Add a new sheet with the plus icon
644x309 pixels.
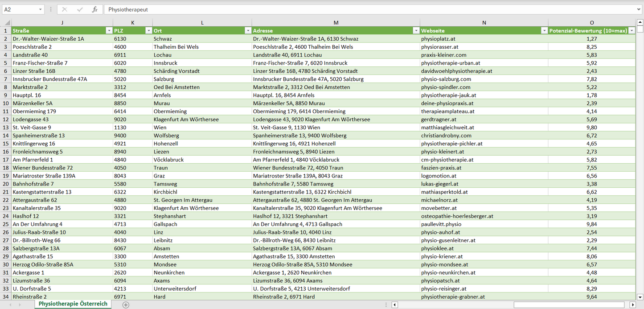(x=126, y=305)
